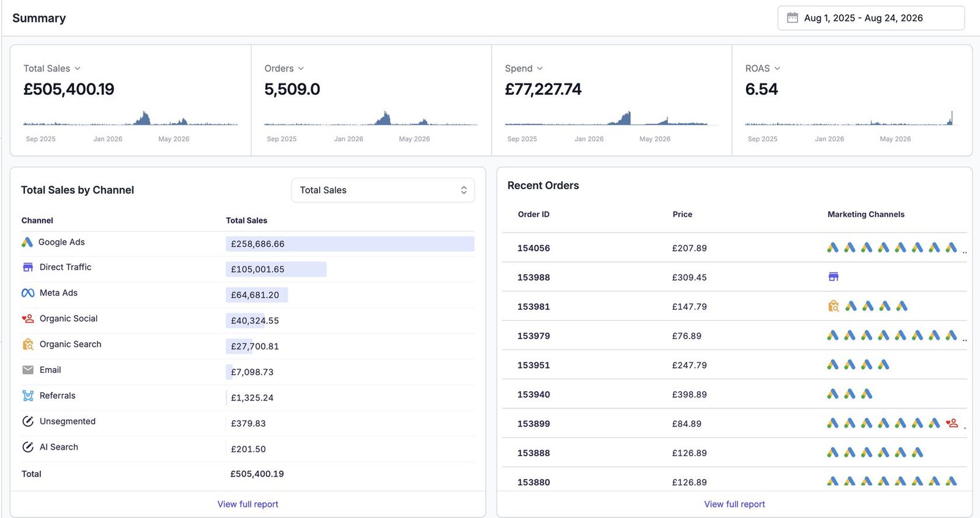Click first Google Ads icon for order 153940

(x=833, y=394)
